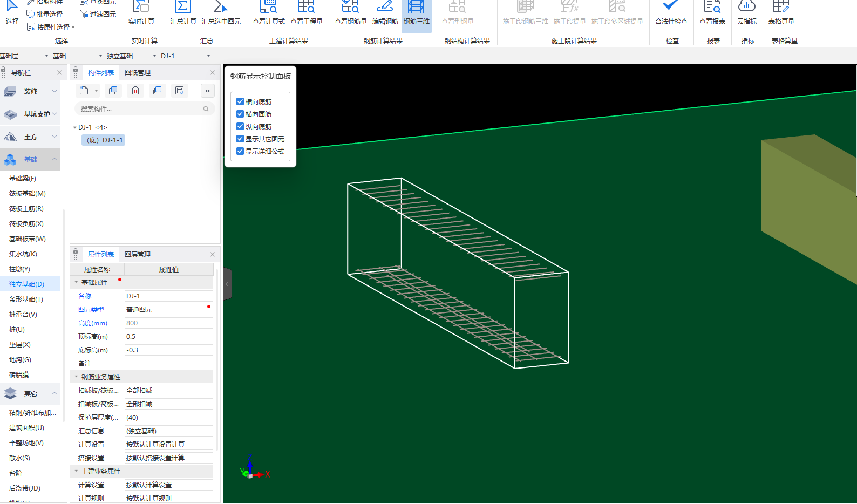Click 汇总选中图元 tool
Viewport: 857px width, 504px height.
click(221, 13)
